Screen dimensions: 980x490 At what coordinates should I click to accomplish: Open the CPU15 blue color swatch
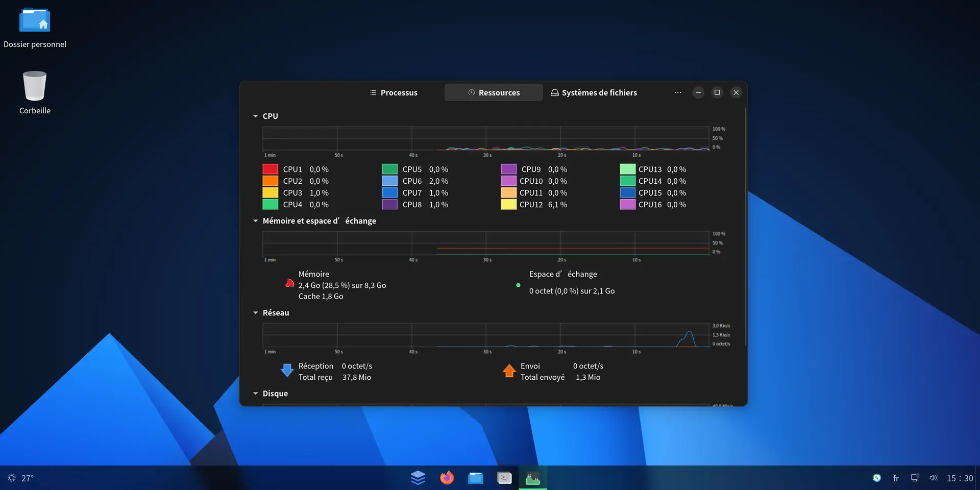click(628, 192)
